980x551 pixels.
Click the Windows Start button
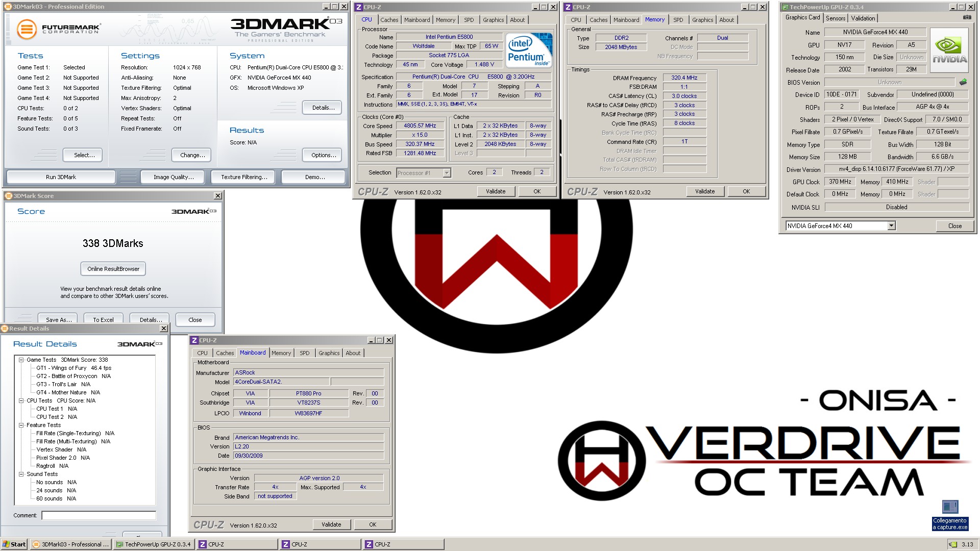click(14, 544)
